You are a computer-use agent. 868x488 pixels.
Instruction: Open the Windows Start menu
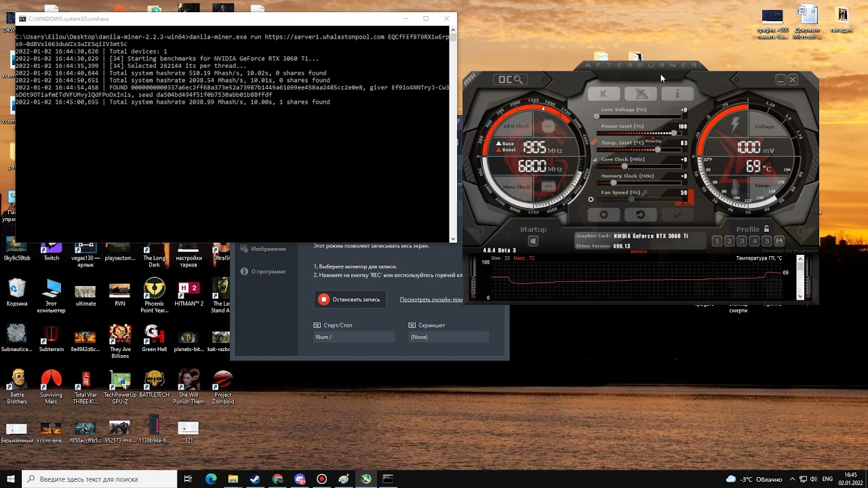pos(11,479)
